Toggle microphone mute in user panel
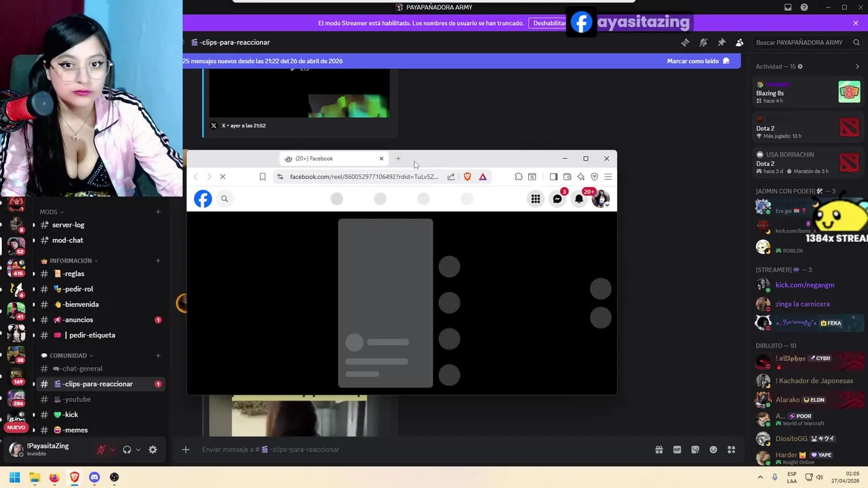The height and width of the screenshot is (488, 868). [102, 450]
